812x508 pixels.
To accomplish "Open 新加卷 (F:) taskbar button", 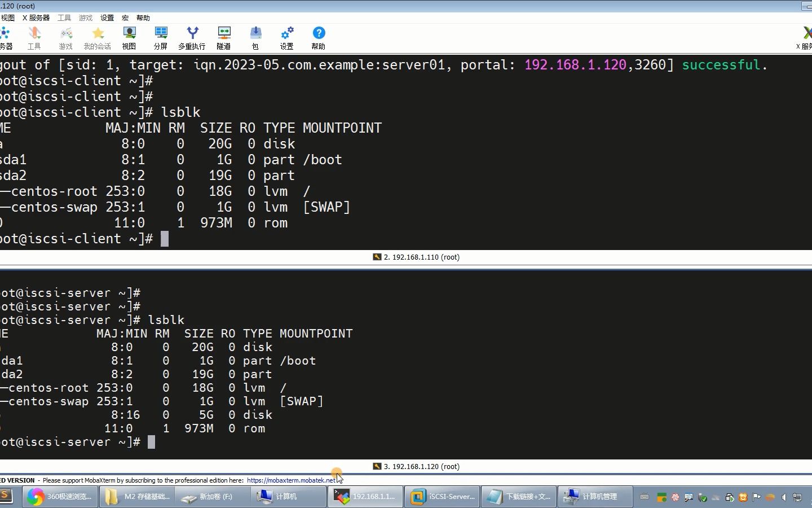I will [214, 497].
